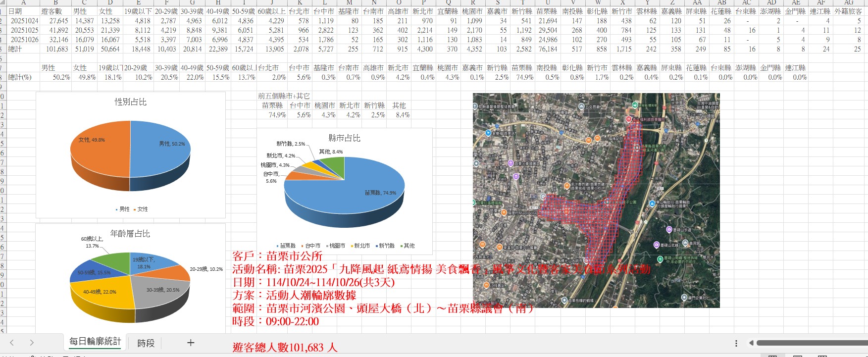Image resolution: width=868 pixels, height=357 pixels.
Task: Click the previous sheet navigation arrow
Action: (x=12, y=343)
